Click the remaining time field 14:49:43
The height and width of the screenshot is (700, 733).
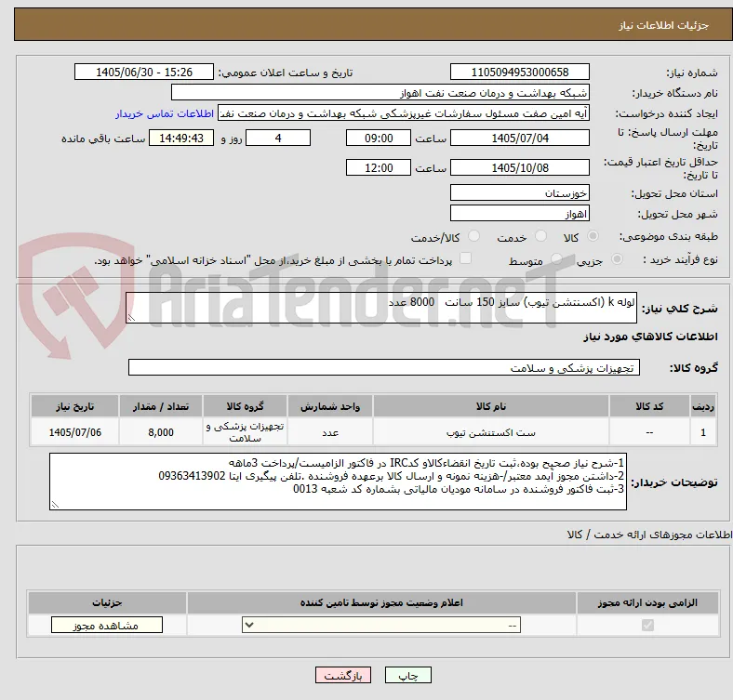tap(181, 138)
